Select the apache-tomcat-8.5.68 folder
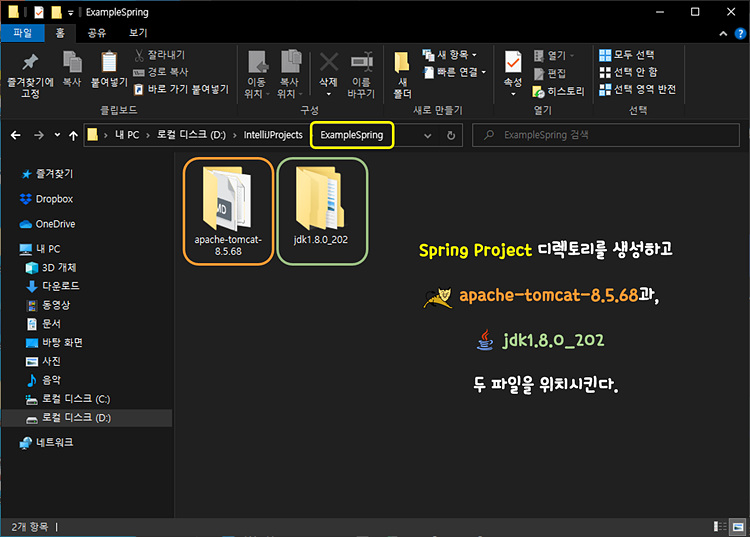The image size is (750, 537). click(x=228, y=211)
